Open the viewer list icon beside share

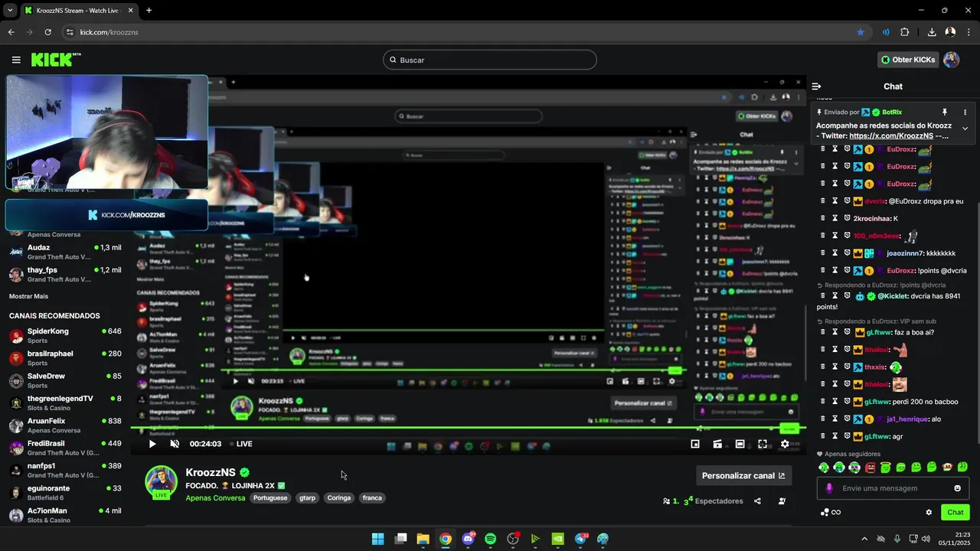(782, 501)
